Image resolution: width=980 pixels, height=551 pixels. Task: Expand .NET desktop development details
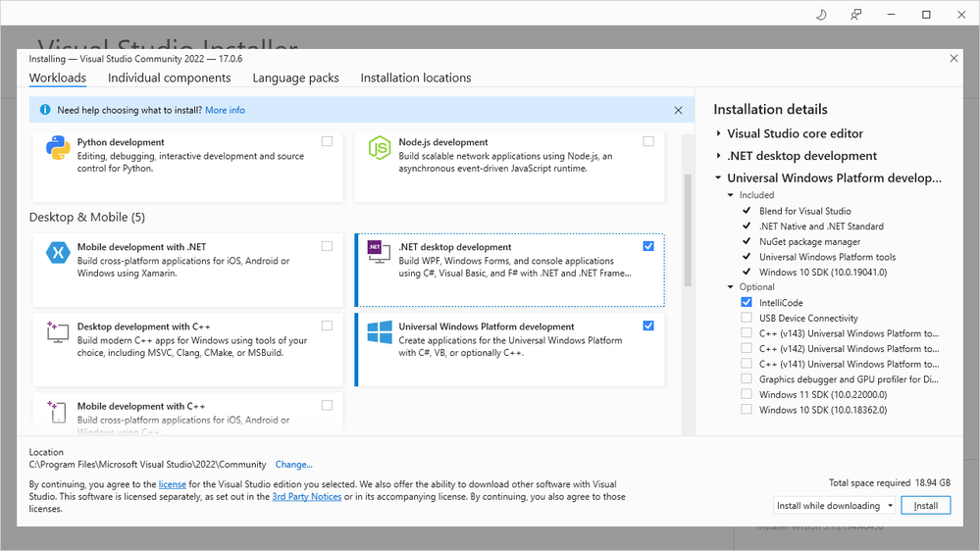tap(719, 156)
